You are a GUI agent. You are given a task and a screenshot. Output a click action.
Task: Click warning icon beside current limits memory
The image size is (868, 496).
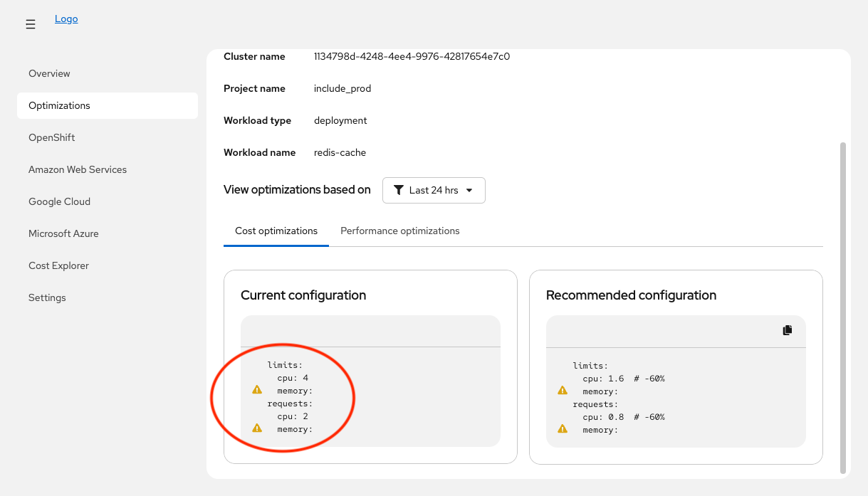257,390
